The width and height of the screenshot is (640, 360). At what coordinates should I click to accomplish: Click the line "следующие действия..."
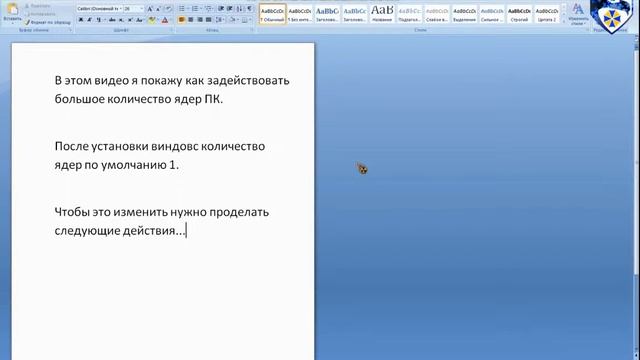(x=120, y=230)
